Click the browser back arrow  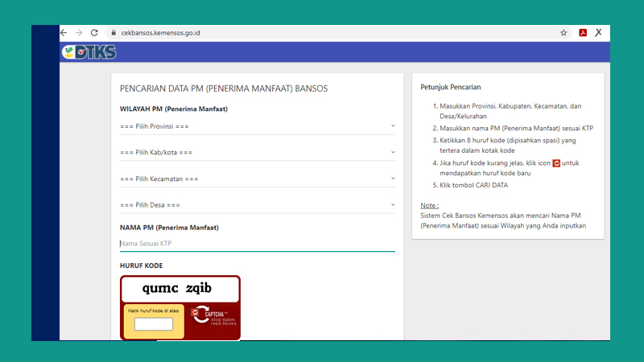tap(64, 33)
